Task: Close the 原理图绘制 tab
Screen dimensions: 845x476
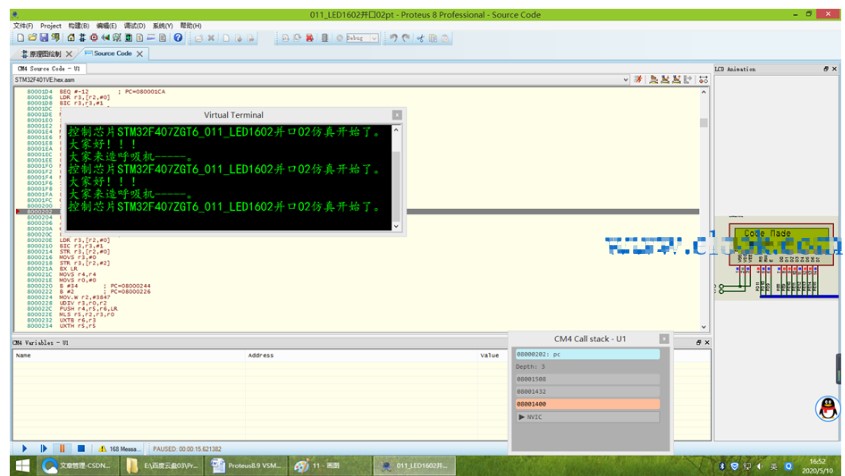Action: (x=68, y=54)
